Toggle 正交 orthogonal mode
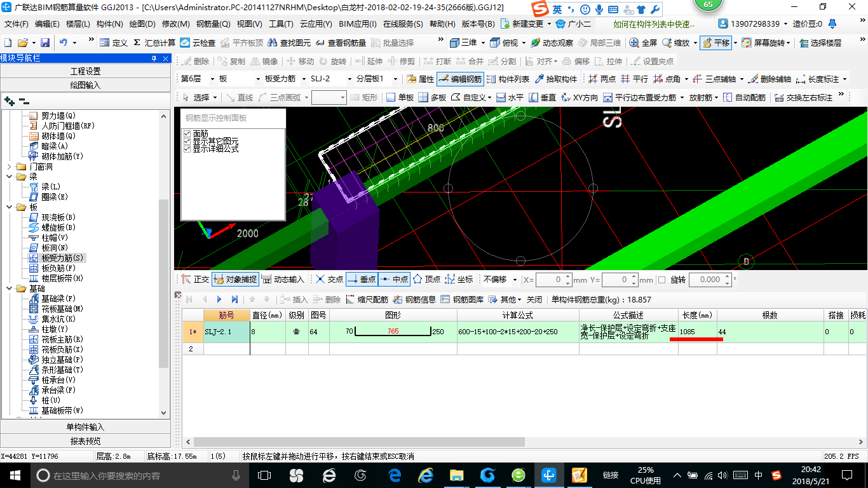The height and width of the screenshot is (488, 868). pos(195,280)
